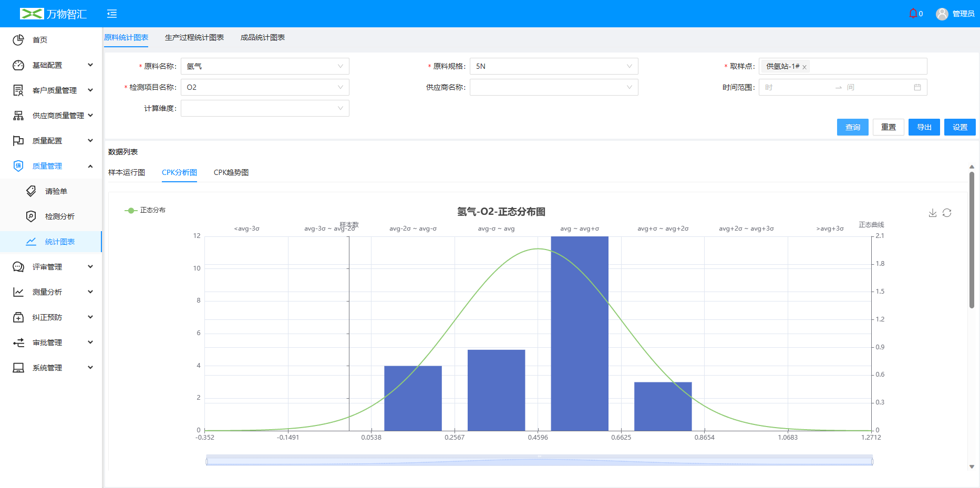Open the 供应商名称 dropdown
The width and height of the screenshot is (980, 488).
pyautogui.click(x=554, y=87)
